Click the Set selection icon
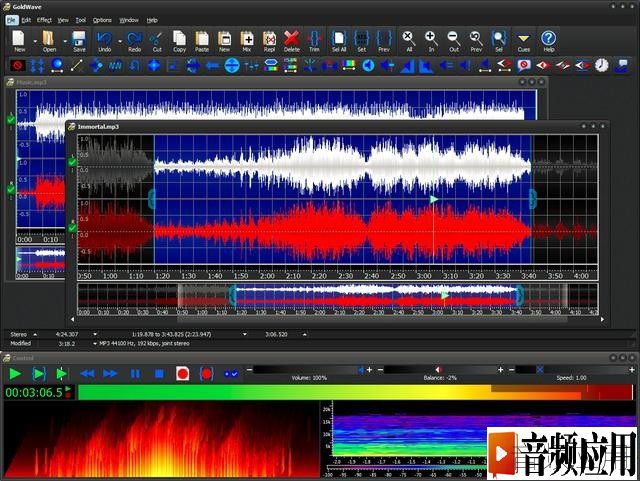 362,41
